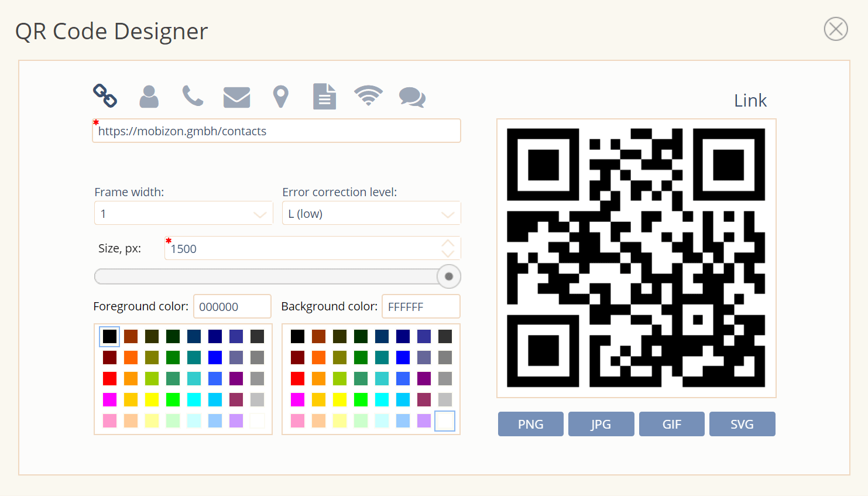868x496 pixels.
Task: Close the QR Code Designer dialog
Action: (x=836, y=29)
